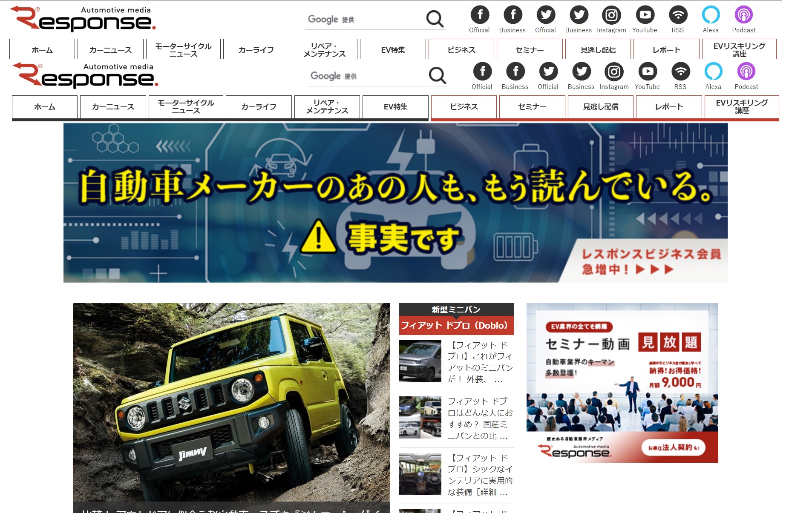Select レポート in the lower navigation bar
Screen dimensions: 812x513
669,107
